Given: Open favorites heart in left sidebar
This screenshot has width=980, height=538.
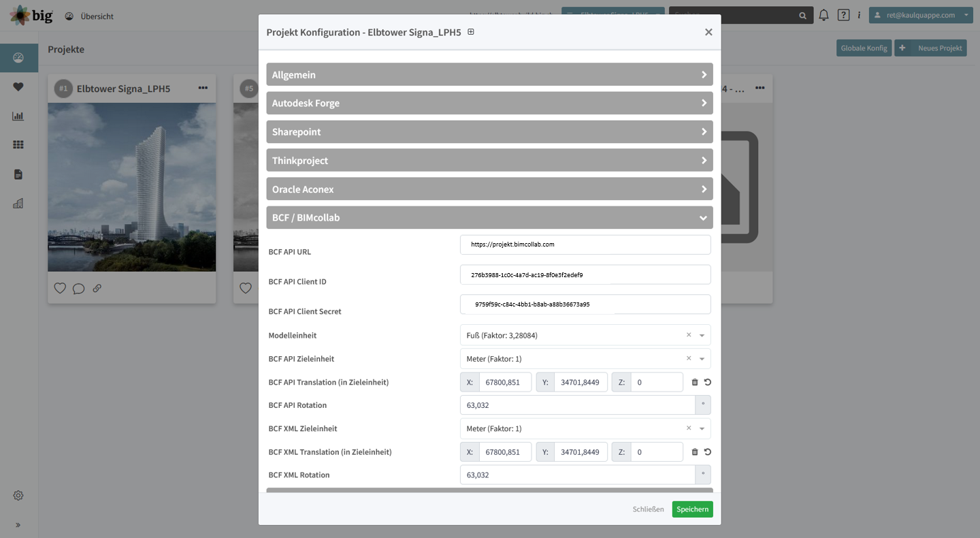Looking at the screenshot, I should point(18,86).
